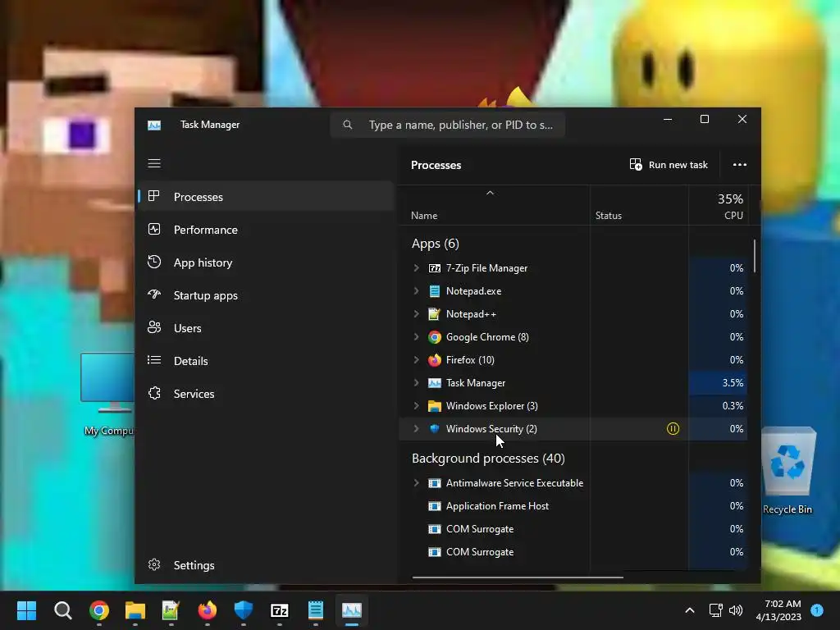Image resolution: width=840 pixels, height=630 pixels.
Task: Open the Users page
Action: tap(267, 328)
